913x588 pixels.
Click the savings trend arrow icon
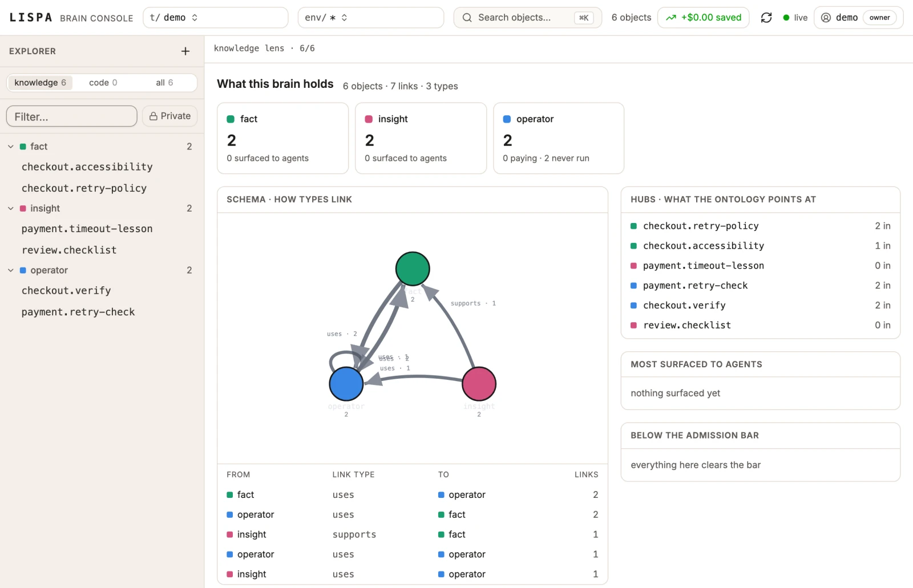(671, 18)
